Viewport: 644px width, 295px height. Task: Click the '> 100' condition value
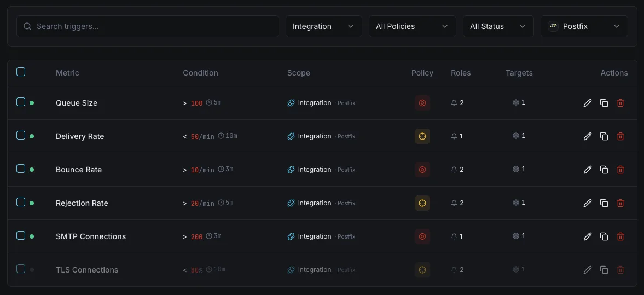coord(193,103)
